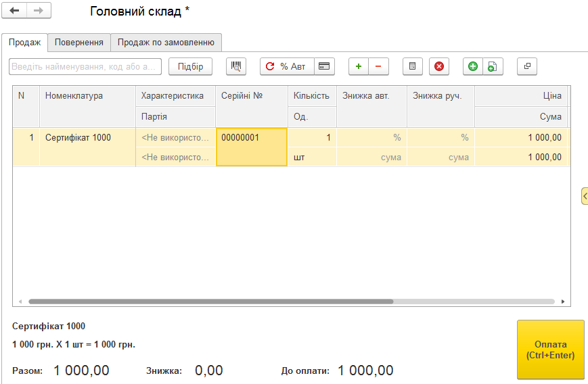Screen dimensions: 588x384
Task: Click the Знижка авт. column header
Action: [371, 106]
